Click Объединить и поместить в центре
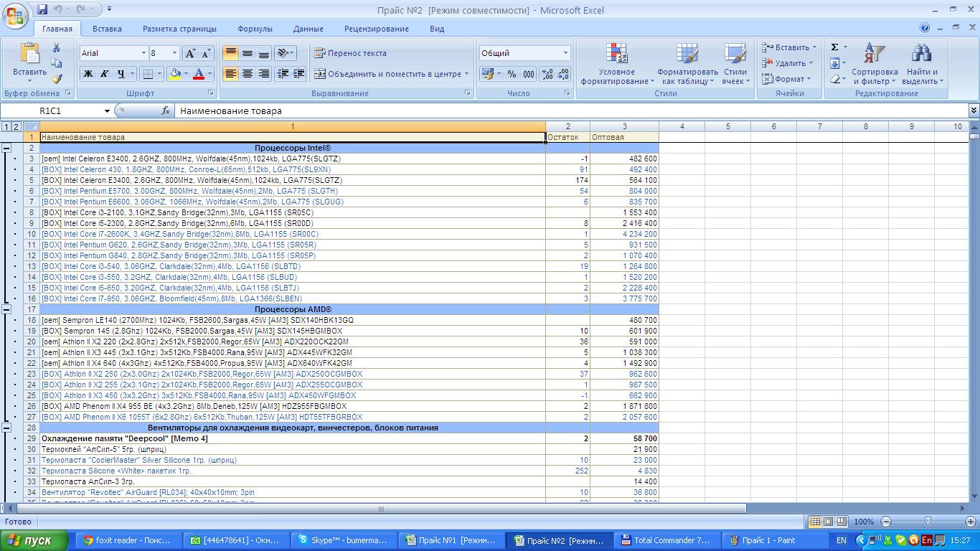Viewport: 980px width, 551px height. point(391,73)
